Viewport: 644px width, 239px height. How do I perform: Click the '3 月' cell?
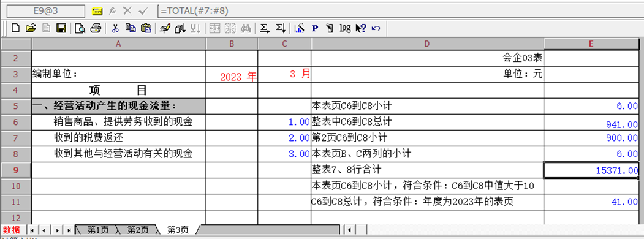284,74
